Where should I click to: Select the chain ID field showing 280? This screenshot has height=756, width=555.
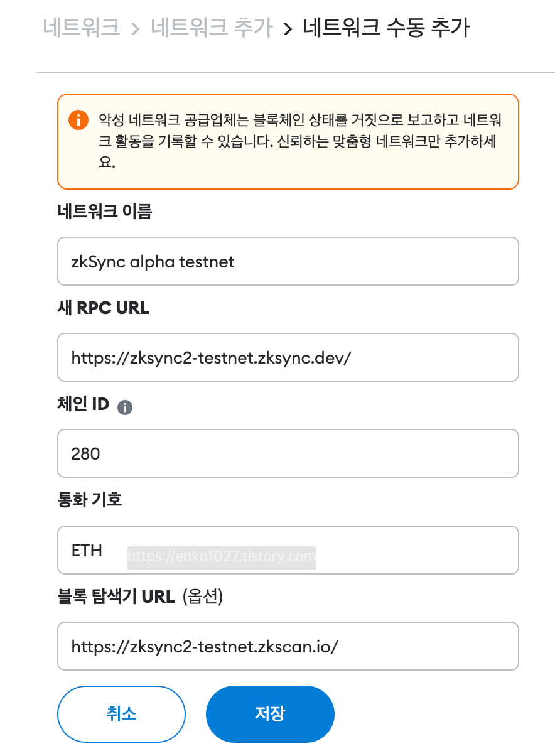click(288, 453)
